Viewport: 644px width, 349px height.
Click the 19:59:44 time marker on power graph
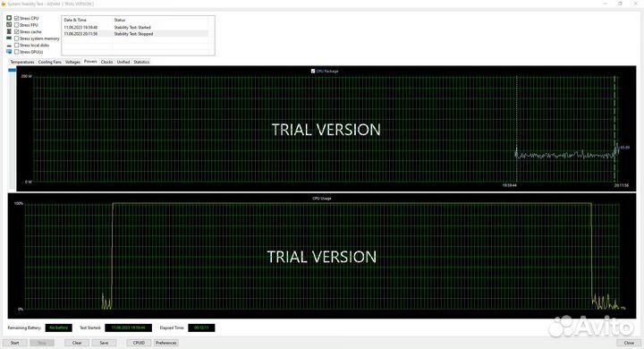[509, 185]
